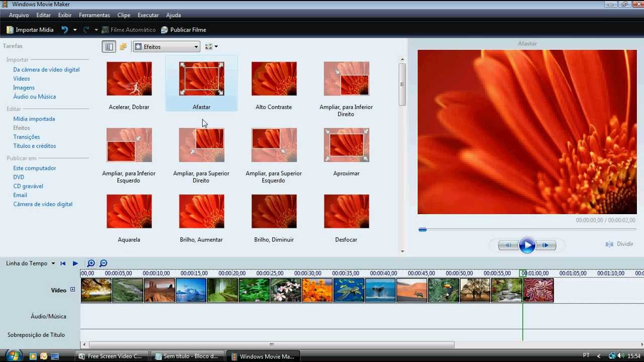Click the rewind timeline icon
Image resolution: width=644 pixels, height=362 pixels.
click(x=63, y=263)
